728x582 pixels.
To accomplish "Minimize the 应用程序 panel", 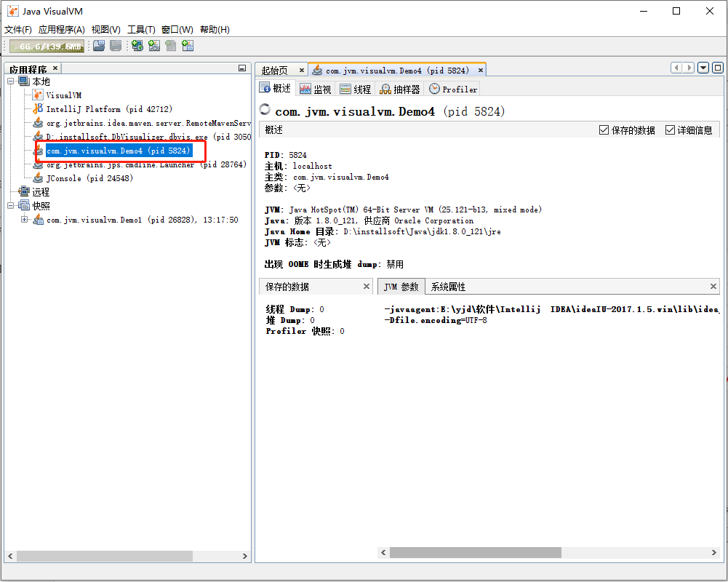I will [x=242, y=68].
